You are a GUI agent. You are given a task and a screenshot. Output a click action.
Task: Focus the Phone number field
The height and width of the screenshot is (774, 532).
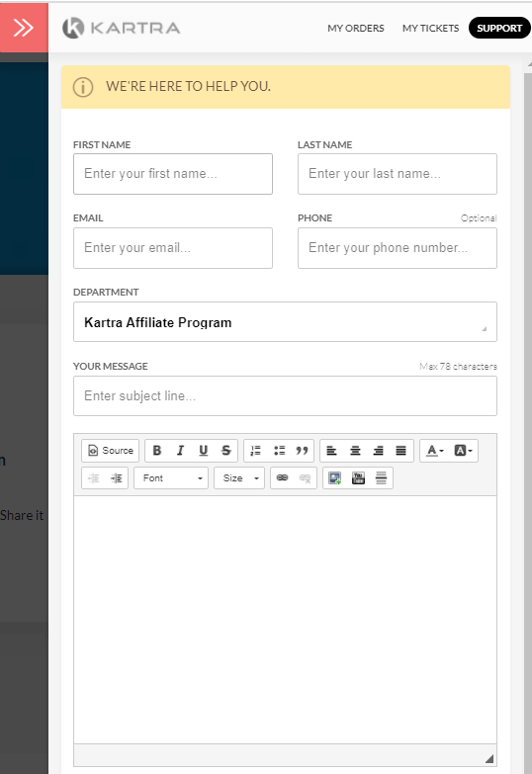pos(398,248)
